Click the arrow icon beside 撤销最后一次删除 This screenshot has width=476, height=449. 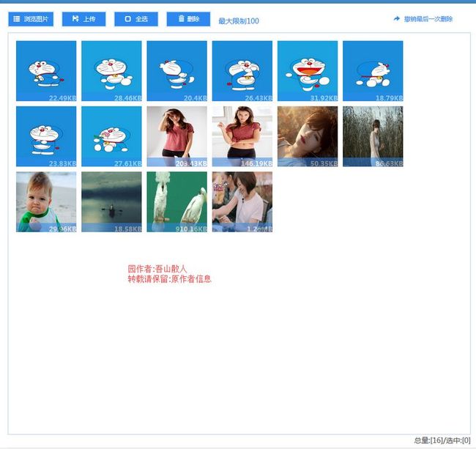tap(396, 19)
